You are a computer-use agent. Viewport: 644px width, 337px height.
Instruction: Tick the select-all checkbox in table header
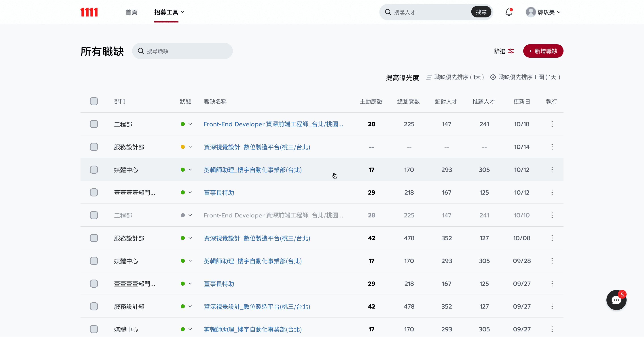click(94, 101)
